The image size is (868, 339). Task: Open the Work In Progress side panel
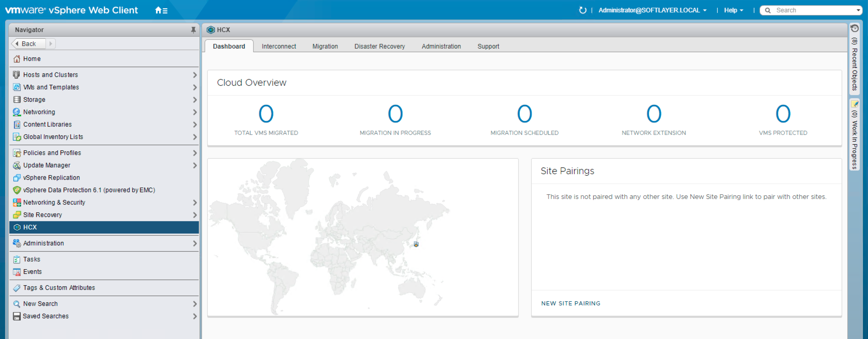(854, 135)
